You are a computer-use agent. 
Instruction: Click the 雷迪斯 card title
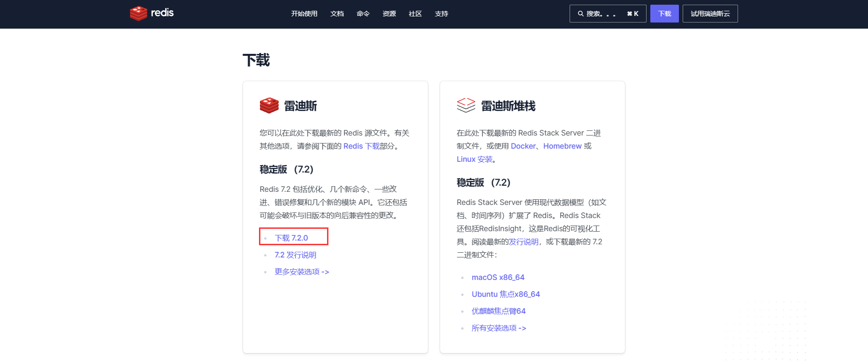tap(301, 106)
